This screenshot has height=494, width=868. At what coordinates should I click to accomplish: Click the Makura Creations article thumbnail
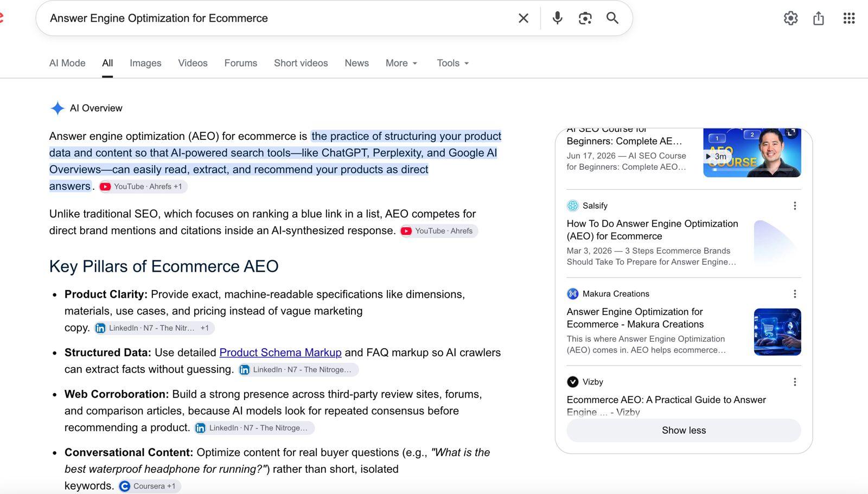(x=777, y=332)
